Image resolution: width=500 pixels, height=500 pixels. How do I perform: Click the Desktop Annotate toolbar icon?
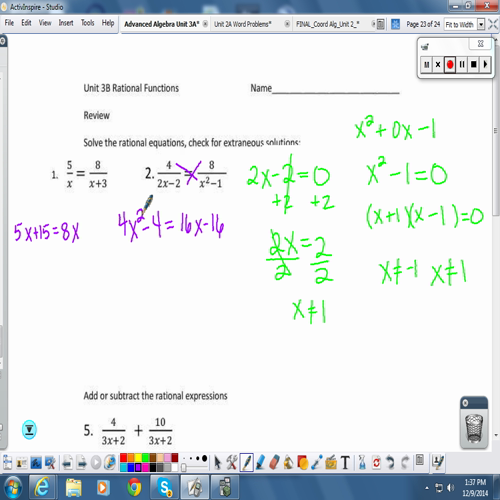(36, 463)
